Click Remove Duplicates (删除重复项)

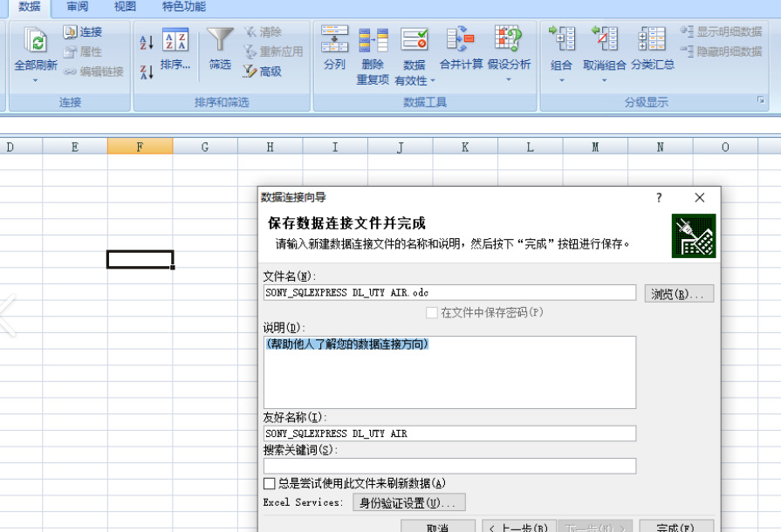(373, 56)
